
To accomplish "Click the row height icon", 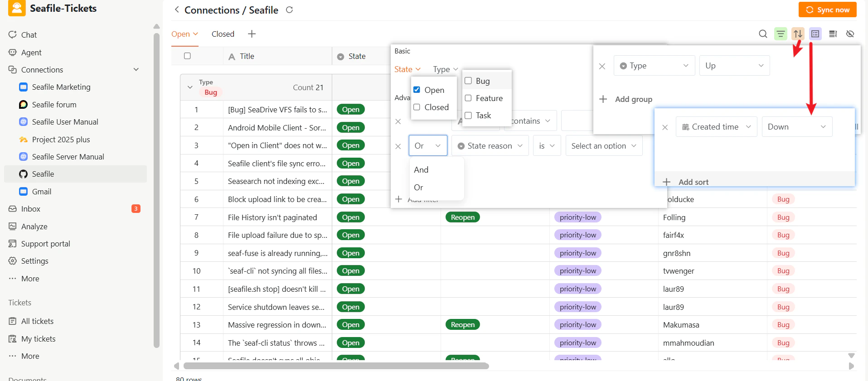I will (x=833, y=34).
